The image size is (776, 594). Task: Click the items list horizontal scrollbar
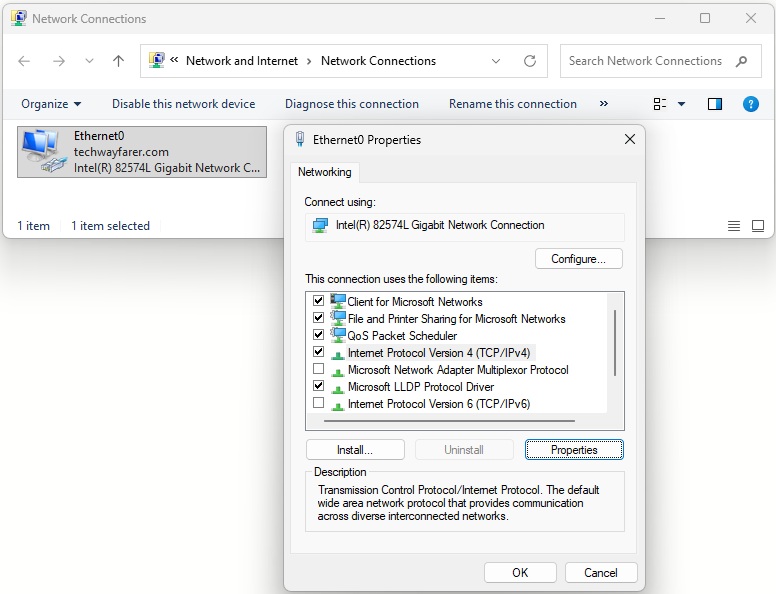coord(449,421)
